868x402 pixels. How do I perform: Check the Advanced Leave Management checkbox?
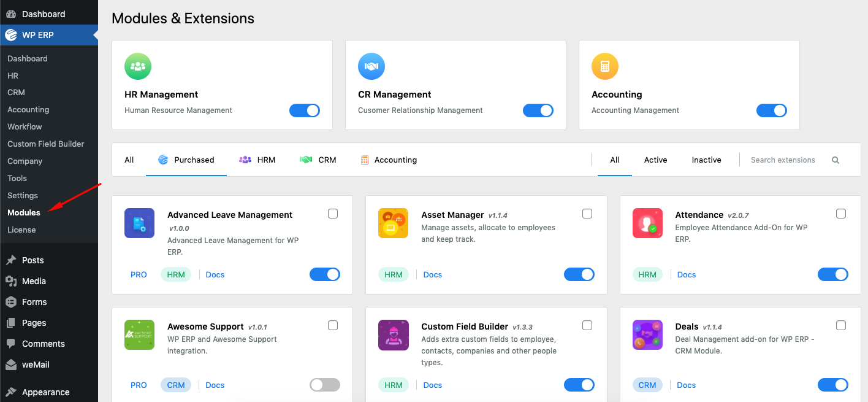(333, 214)
